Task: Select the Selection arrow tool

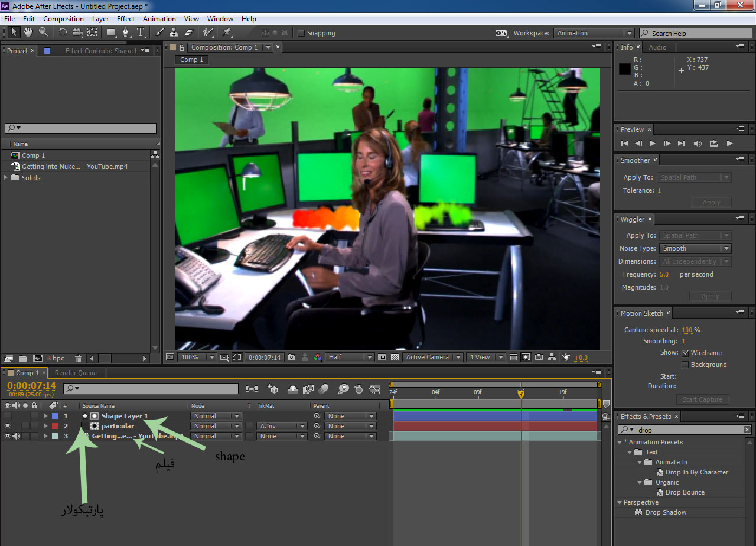Action: [14, 32]
